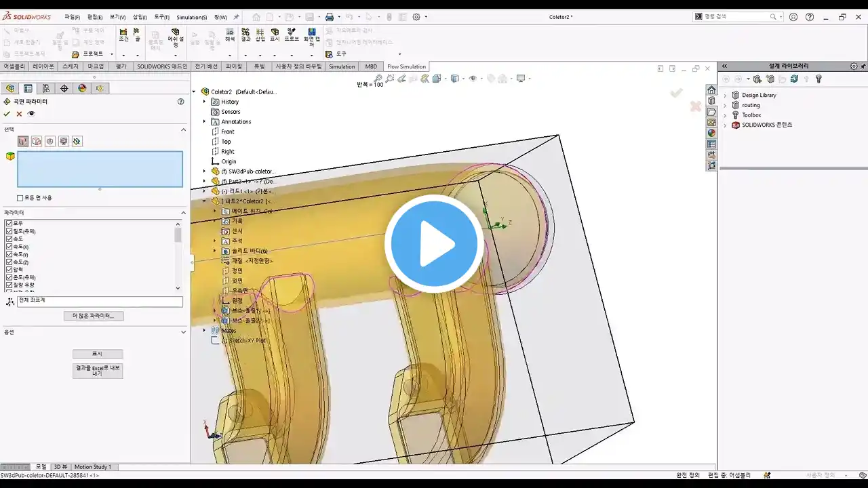This screenshot has width=868, height=488.
Task: Open File Explorer tab in task pane
Action: [711, 112]
